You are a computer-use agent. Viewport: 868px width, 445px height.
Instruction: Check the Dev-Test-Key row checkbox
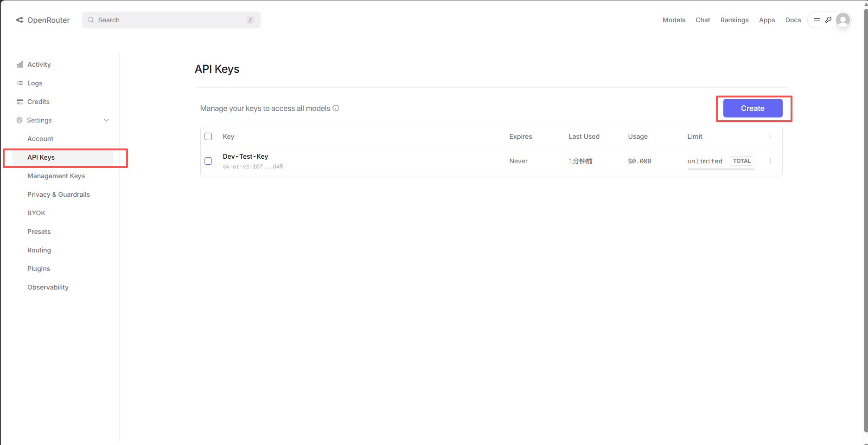pyautogui.click(x=208, y=161)
